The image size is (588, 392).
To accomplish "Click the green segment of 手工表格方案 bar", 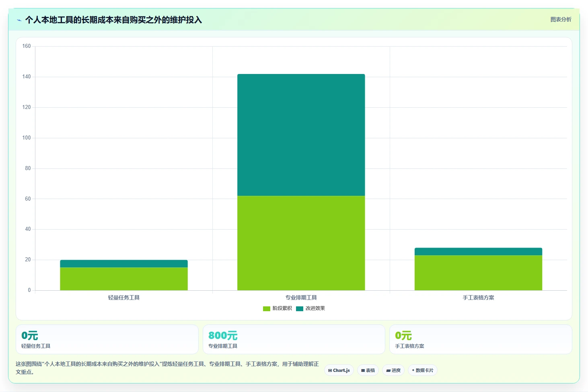I will point(478,273).
